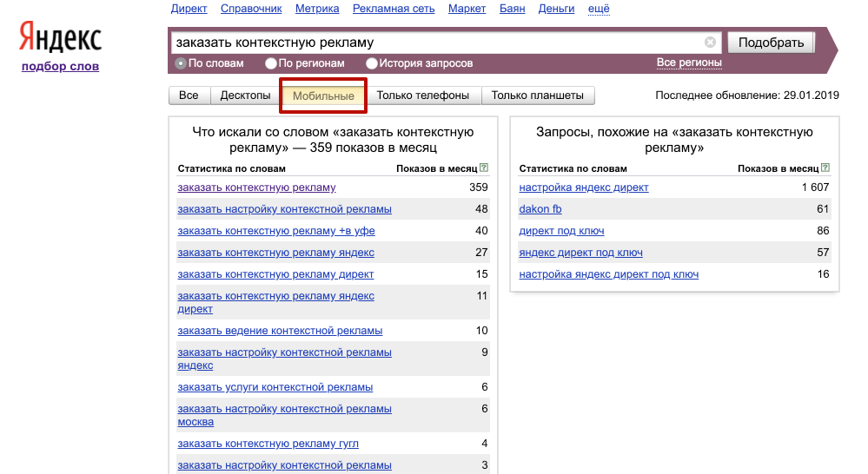Click left column header 'Статистика по словам'
Screen dimensions: 868x474
coord(231,168)
